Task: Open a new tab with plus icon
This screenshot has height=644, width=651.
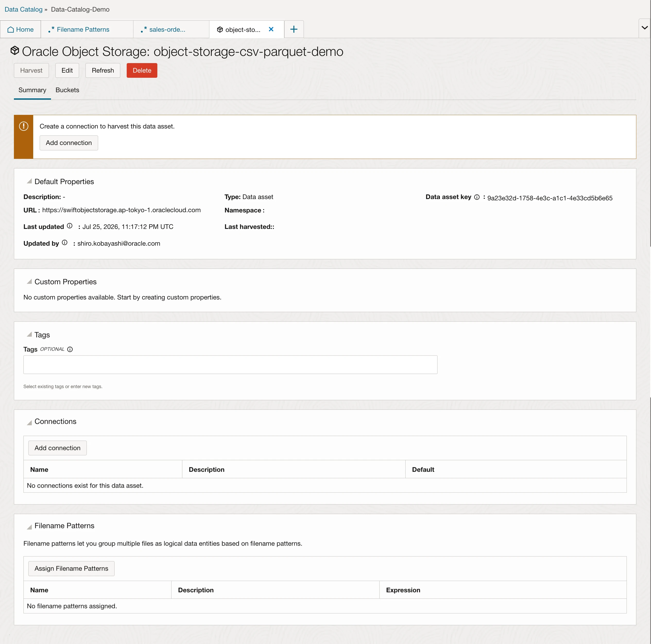Action: [x=294, y=29]
